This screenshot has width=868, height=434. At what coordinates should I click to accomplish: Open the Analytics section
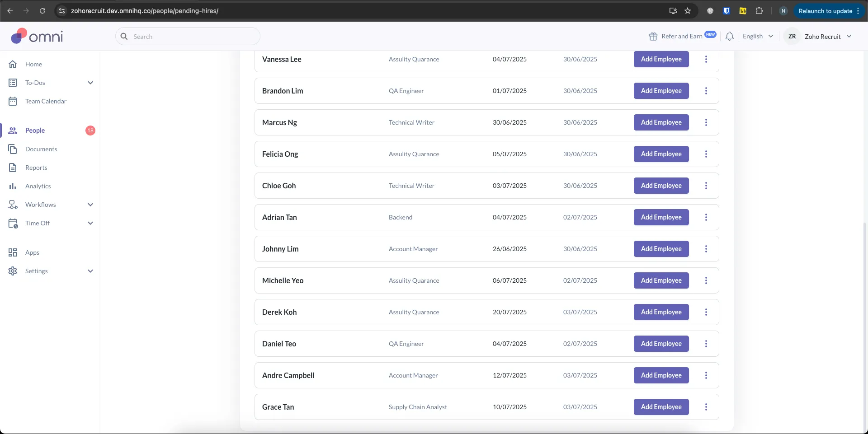click(38, 186)
